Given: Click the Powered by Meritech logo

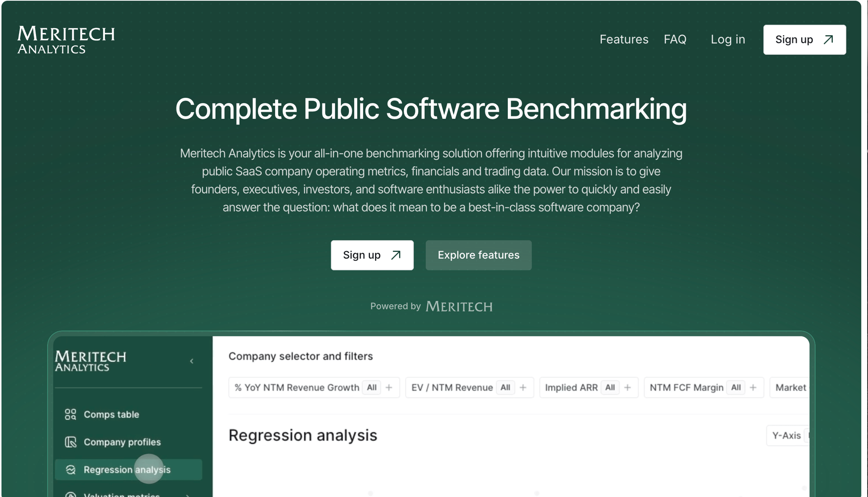Looking at the screenshot, I should point(459,306).
